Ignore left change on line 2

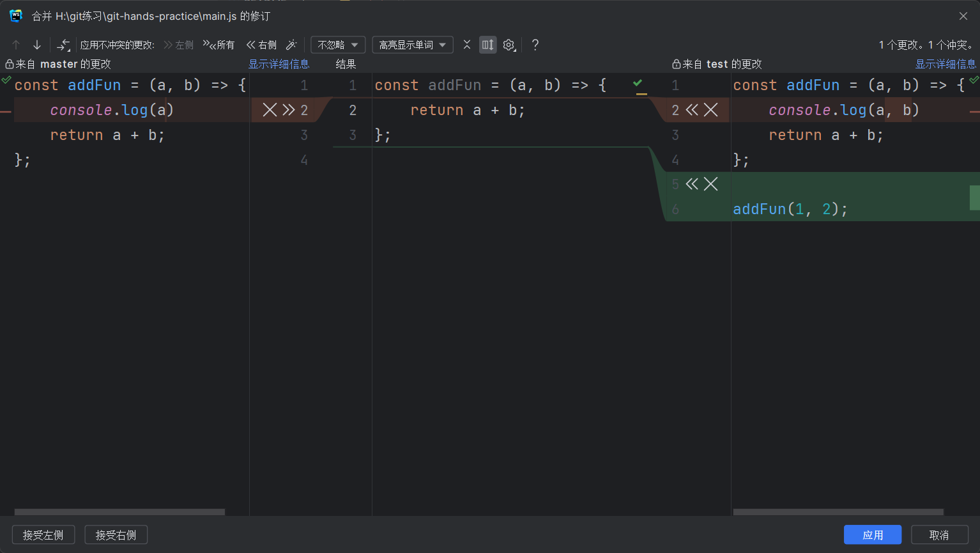tap(270, 110)
